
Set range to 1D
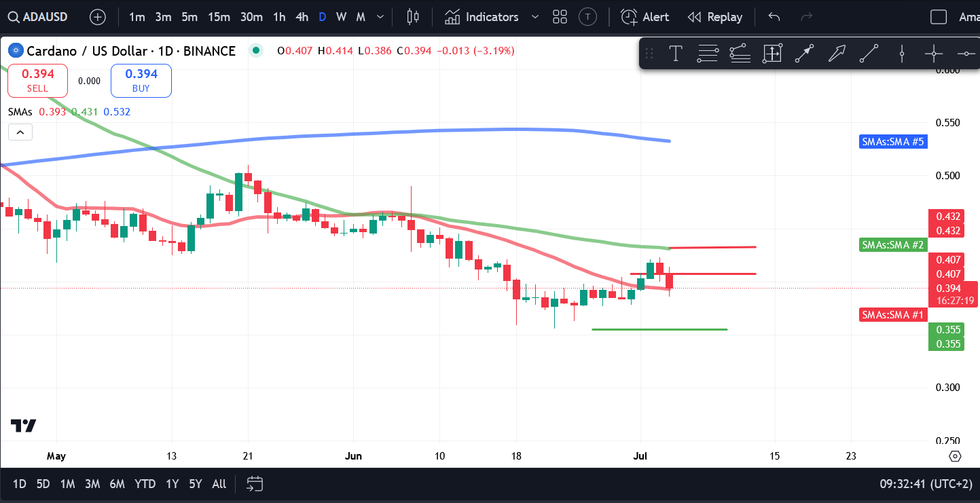[20, 484]
